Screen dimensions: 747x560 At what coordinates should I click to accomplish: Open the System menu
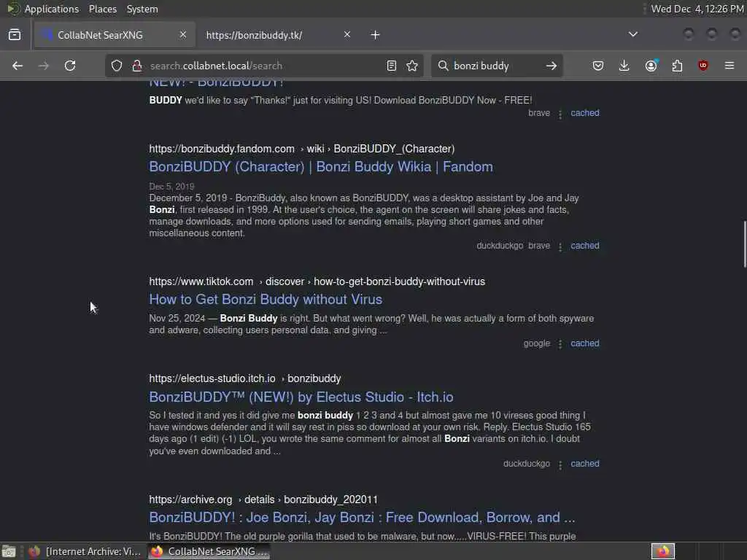pos(142,9)
